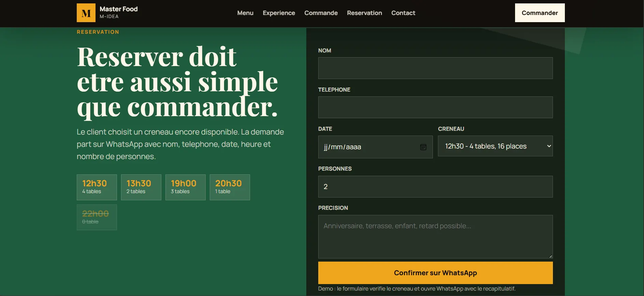Click the RESERVATION section label
The image size is (644, 296).
(98, 32)
